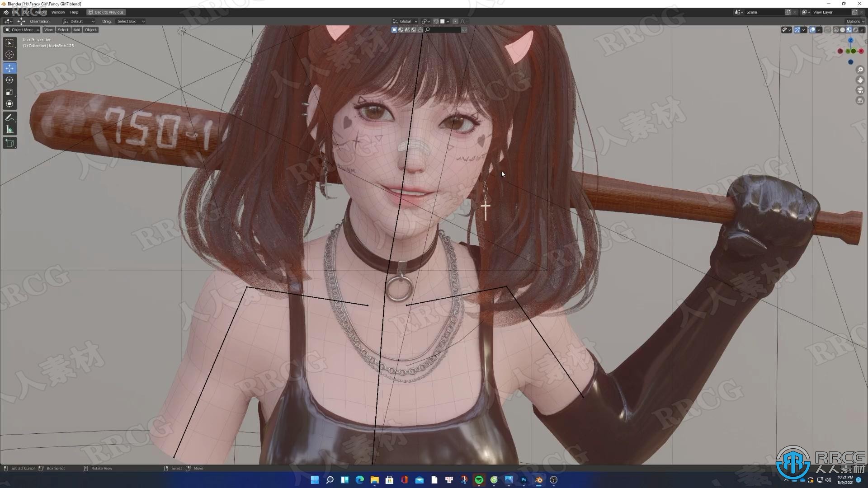Open Drag Select Box dropdown
The image size is (868, 488).
tap(131, 21)
